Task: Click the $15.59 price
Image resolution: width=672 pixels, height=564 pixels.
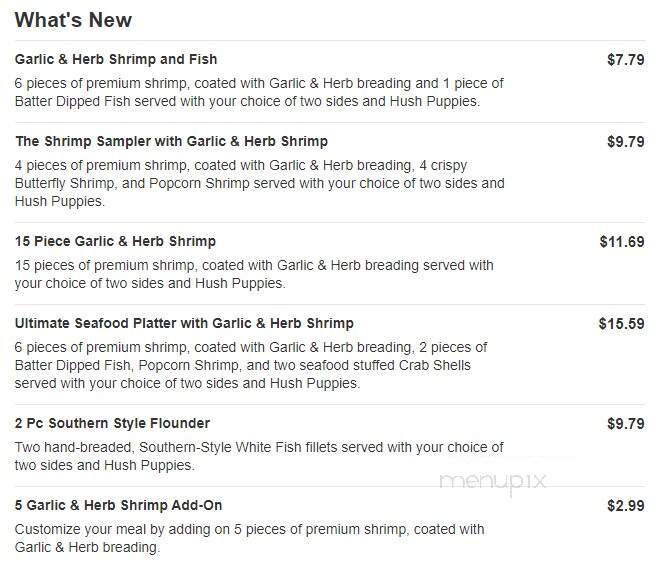Action: pyautogui.click(x=621, y=324)
